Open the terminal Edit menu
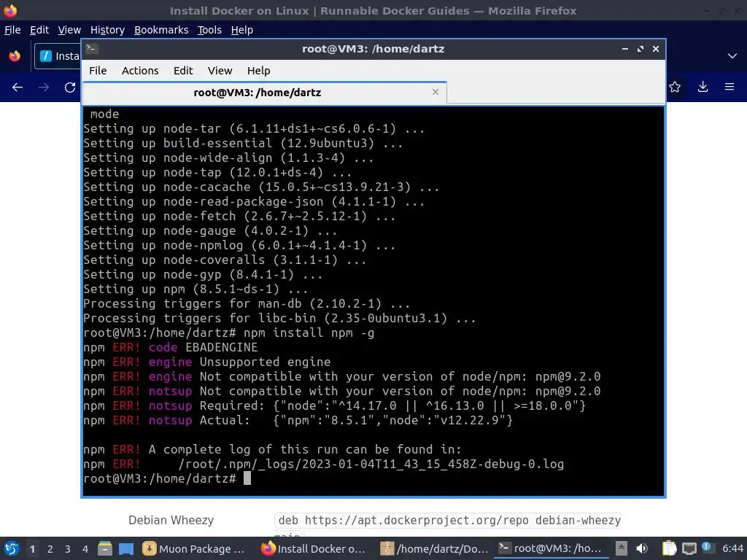Image resolution: width=747 pixels, height=560 pixels. tap(183, 71)
